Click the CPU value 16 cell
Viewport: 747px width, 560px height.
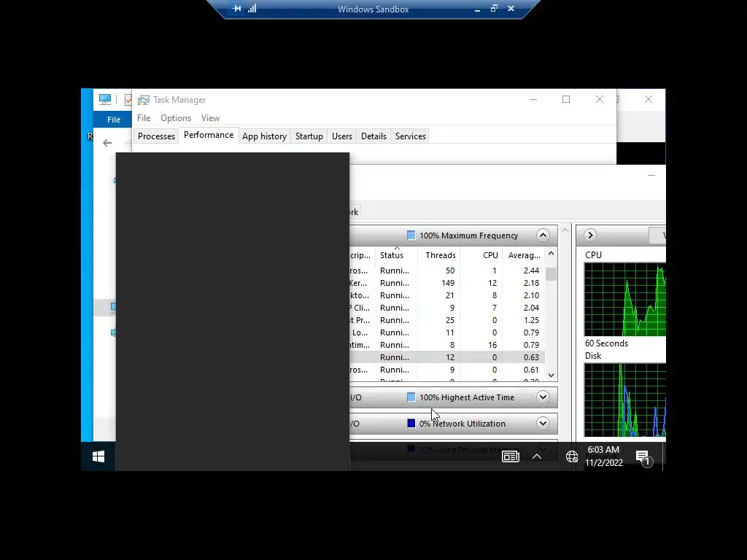coord(492,345)
